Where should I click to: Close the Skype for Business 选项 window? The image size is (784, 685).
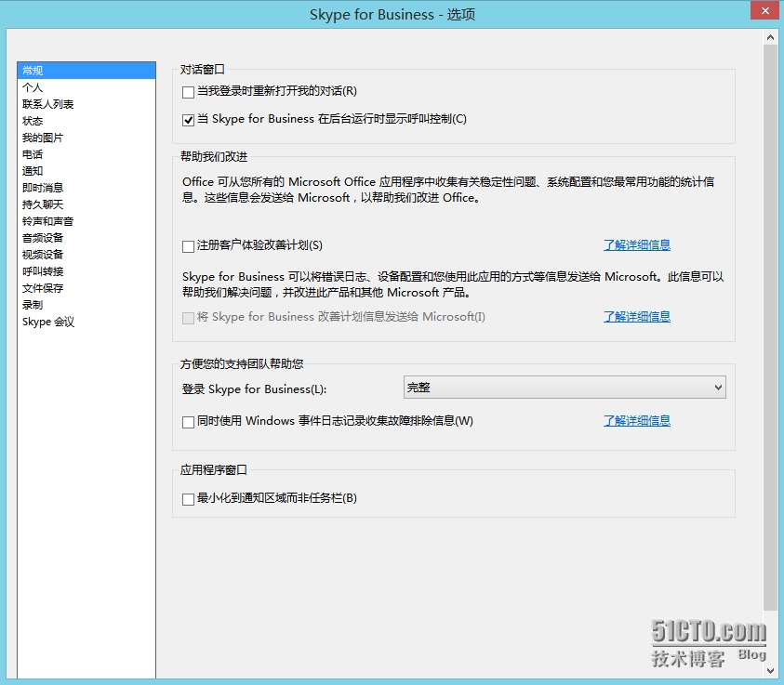[765, 10]
